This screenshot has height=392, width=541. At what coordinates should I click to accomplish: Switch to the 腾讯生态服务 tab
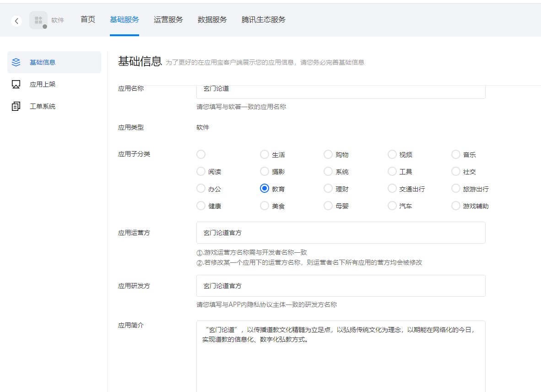263,20
